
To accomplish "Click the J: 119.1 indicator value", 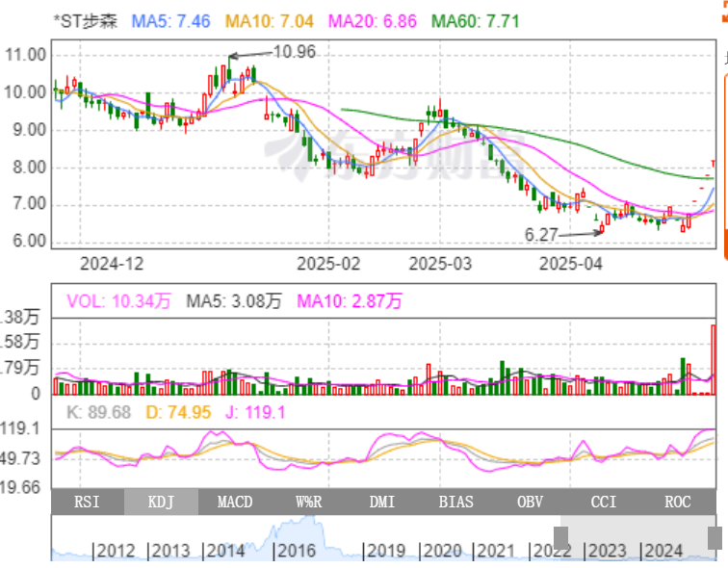I will 255,412.
